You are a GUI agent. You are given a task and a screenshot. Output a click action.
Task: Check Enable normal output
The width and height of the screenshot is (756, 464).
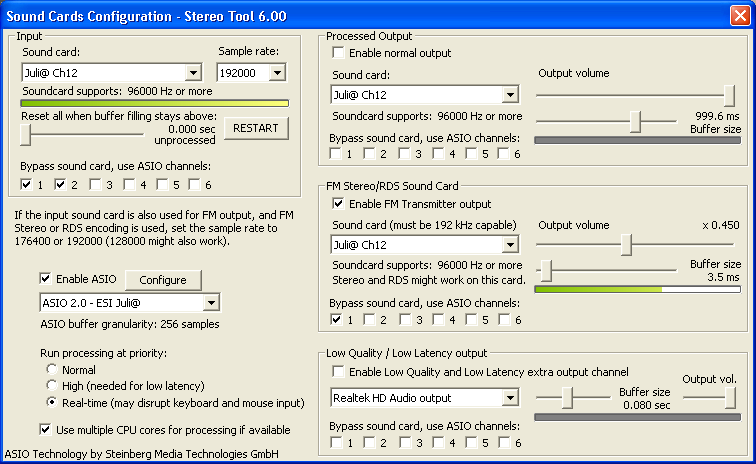pos(338,52)
